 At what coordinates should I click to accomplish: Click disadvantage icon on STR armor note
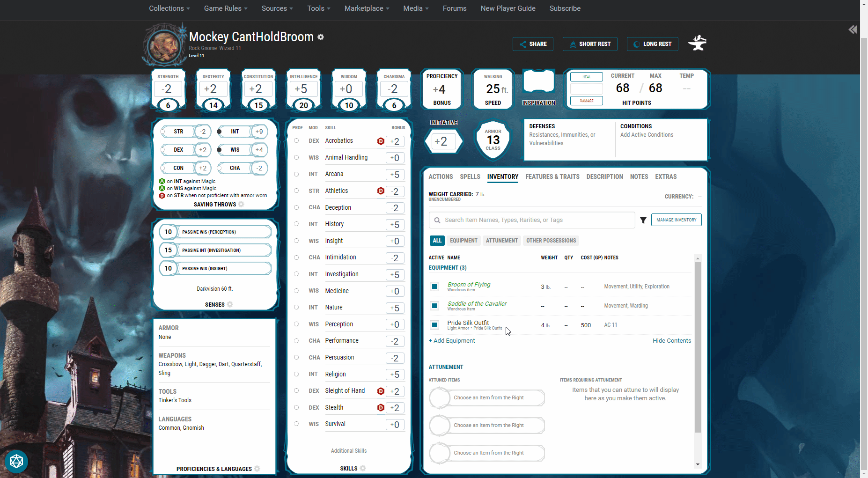pyautogui.click(x=162, y=196)
